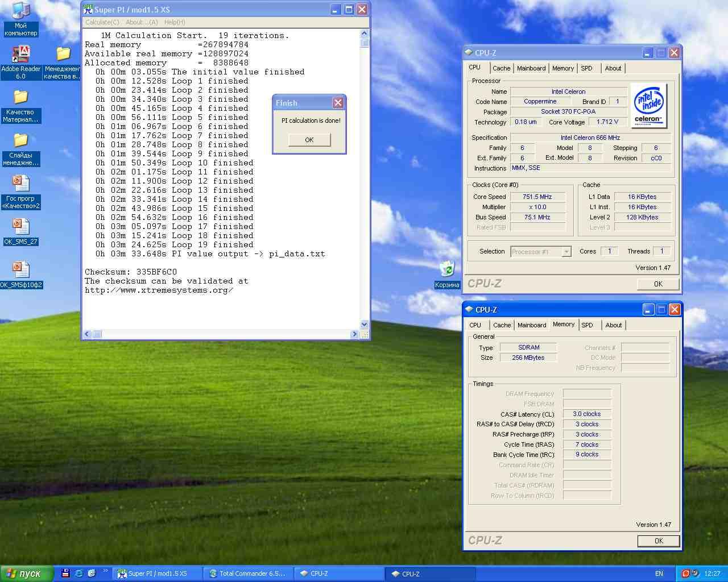Switch to About tab in lower CPU-Z
Screen dimensions: 728x582
point(614,325)
